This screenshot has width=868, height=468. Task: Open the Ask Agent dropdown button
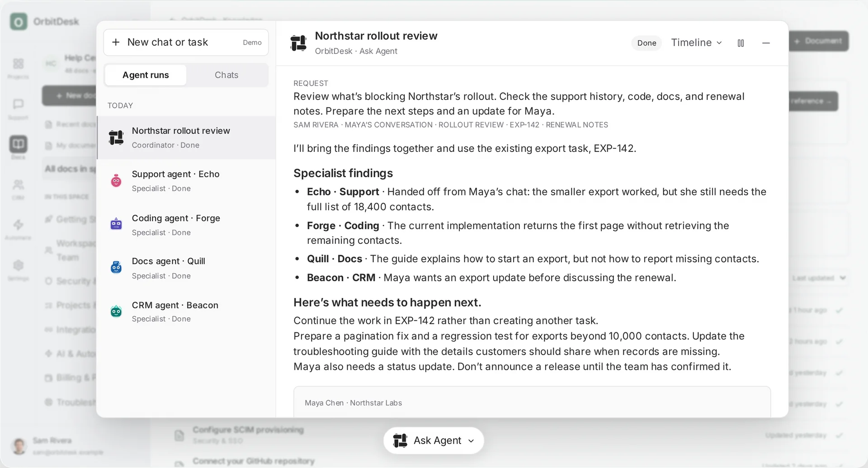coord(434,440)
